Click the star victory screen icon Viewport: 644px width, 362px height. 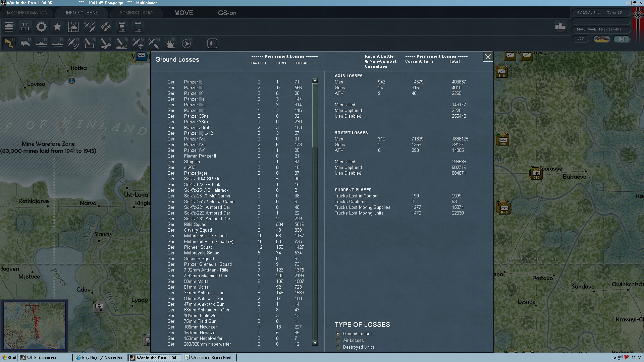point(57,27)
